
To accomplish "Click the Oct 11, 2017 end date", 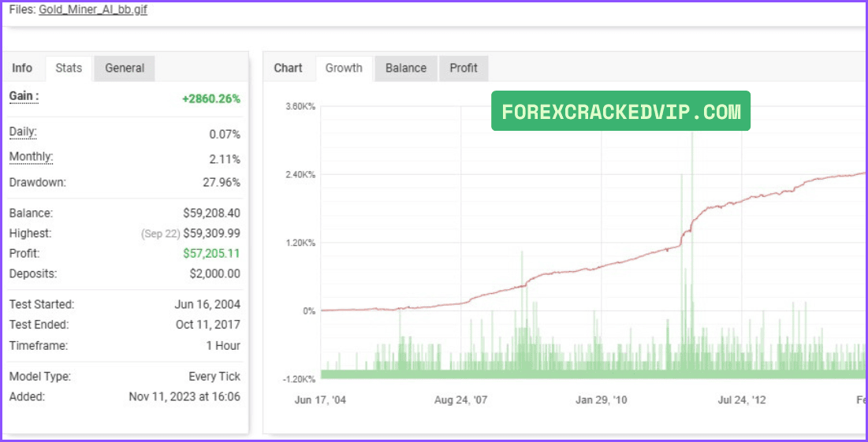I will tap(208, 324).
